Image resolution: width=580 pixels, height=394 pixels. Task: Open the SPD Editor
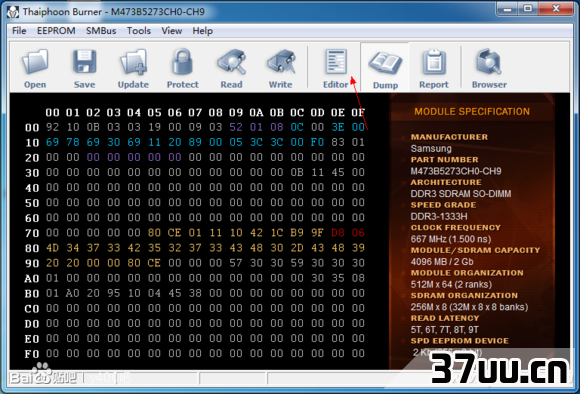tap(335, 68)
